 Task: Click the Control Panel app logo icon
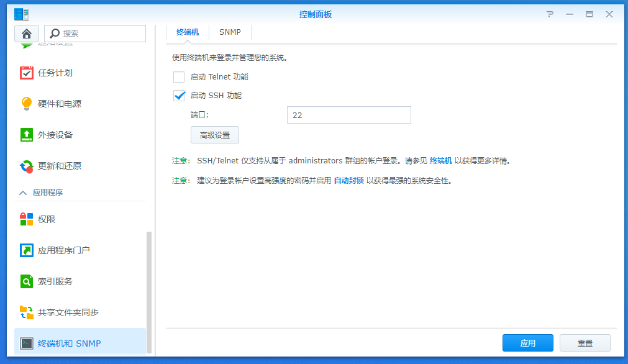click(22, 14)
